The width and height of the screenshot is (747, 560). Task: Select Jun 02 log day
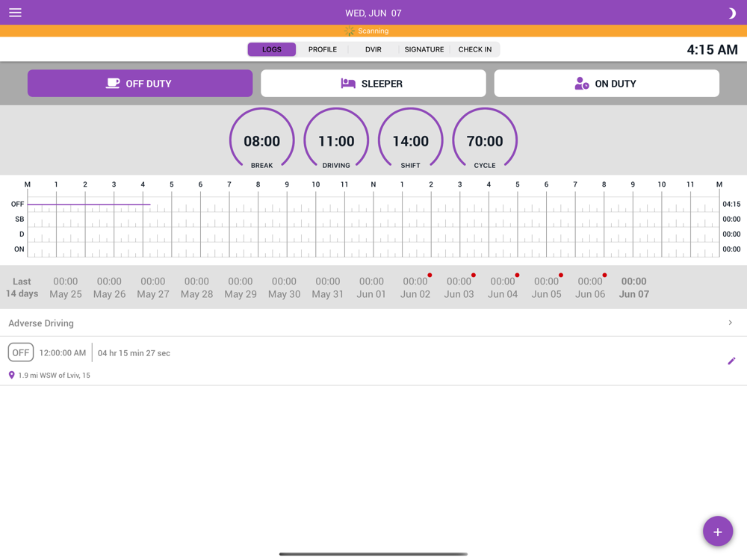(x=415, y=287)
